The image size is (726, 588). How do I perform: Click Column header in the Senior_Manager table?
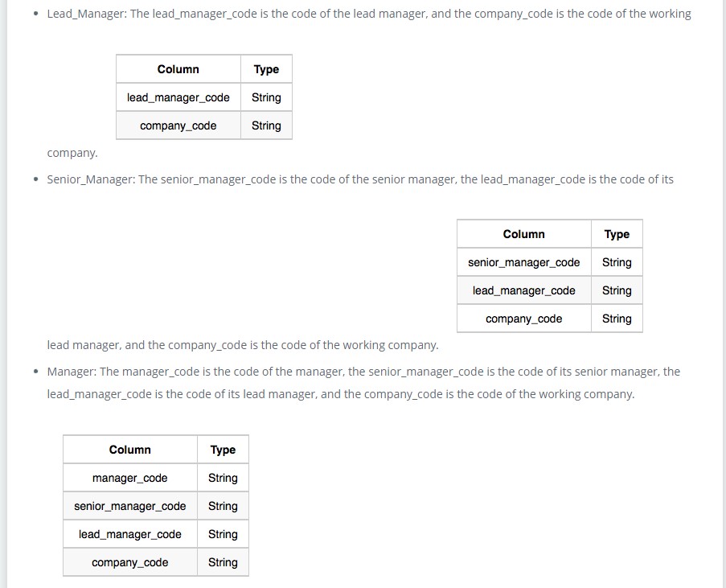tap(523, 234)
